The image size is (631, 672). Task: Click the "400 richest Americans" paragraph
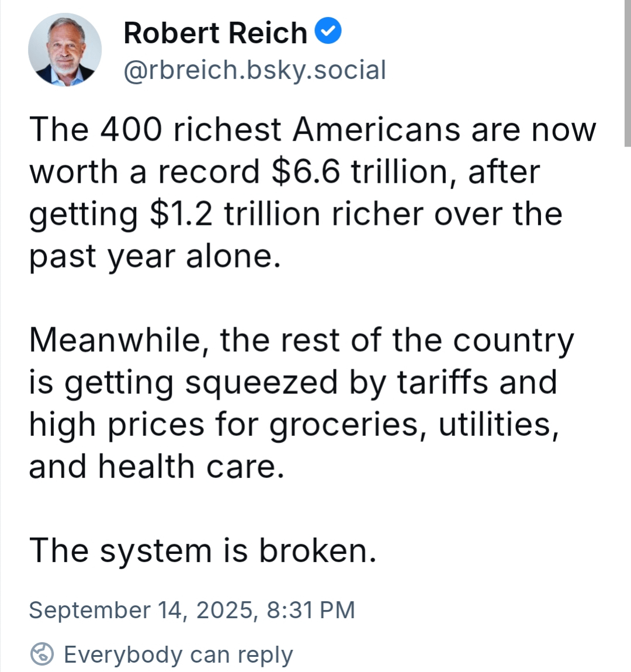point(313,193)
